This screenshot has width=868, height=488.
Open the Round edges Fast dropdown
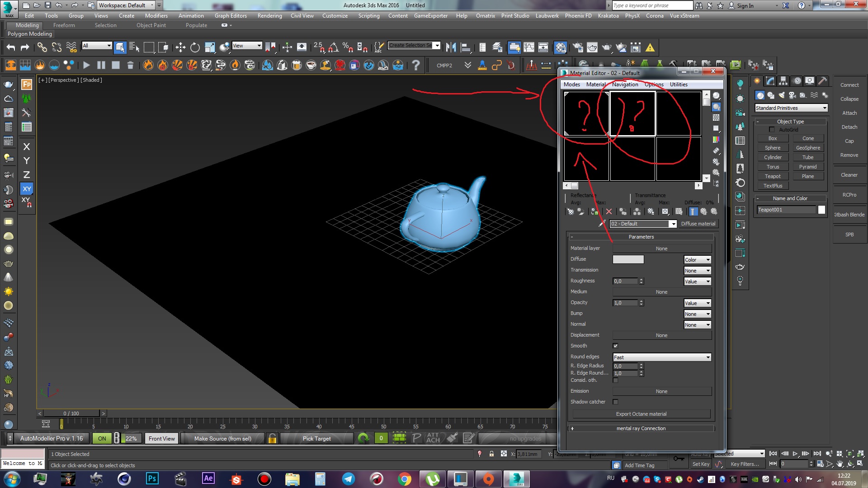(x=662, y=357)
